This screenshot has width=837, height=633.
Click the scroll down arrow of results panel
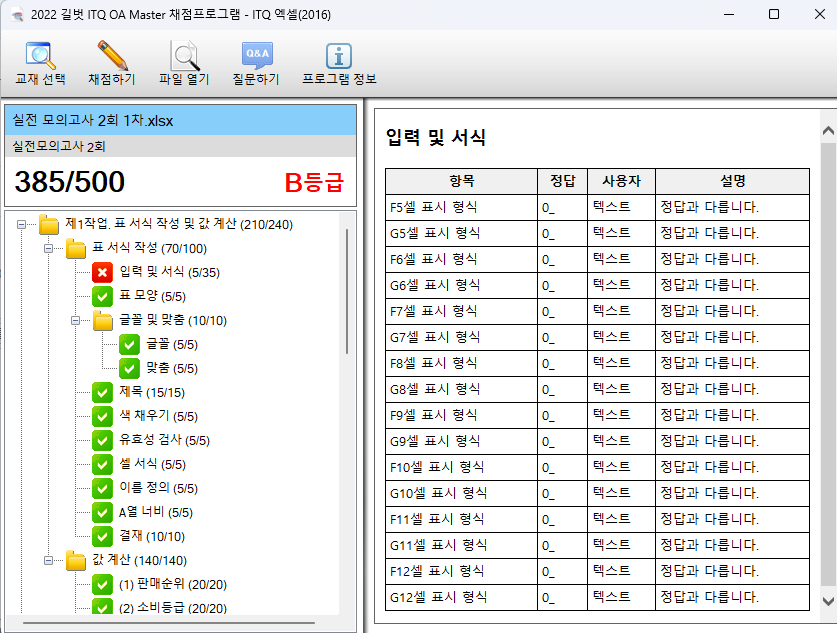coord(828,602)
